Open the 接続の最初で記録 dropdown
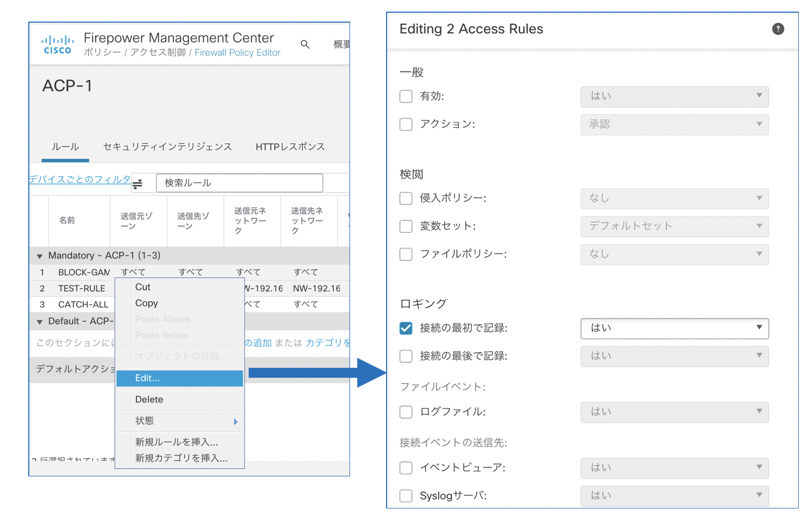Viewport: 812px width, 524px height. pyautogui.click(x=674, y=328)
